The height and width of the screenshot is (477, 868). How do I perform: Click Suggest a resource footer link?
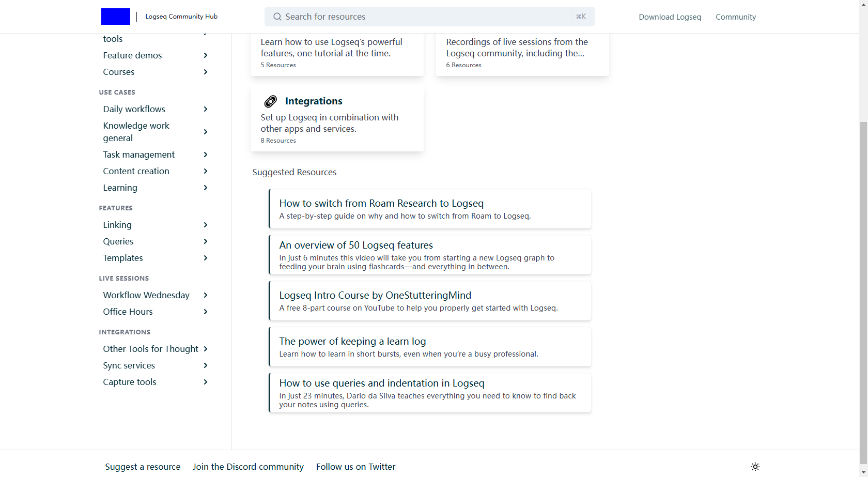point(143,467)
